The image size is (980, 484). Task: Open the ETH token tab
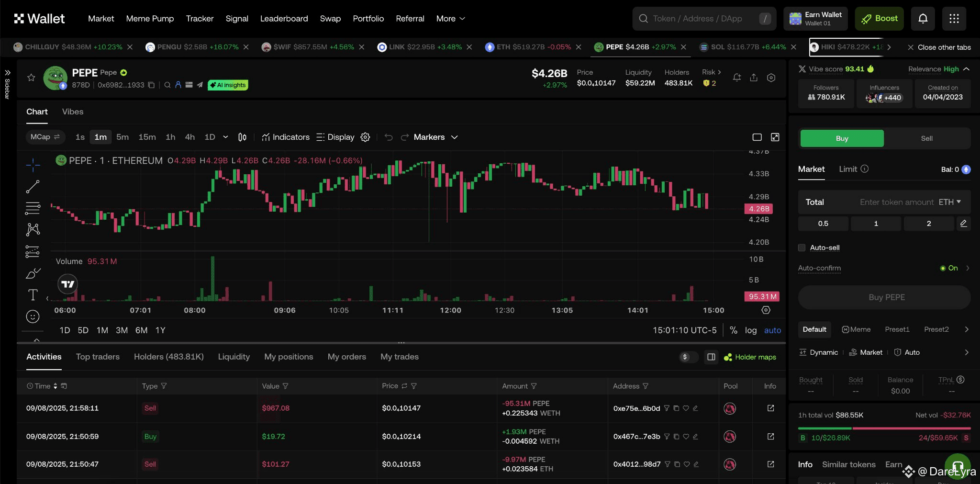(x=533, y=47)
